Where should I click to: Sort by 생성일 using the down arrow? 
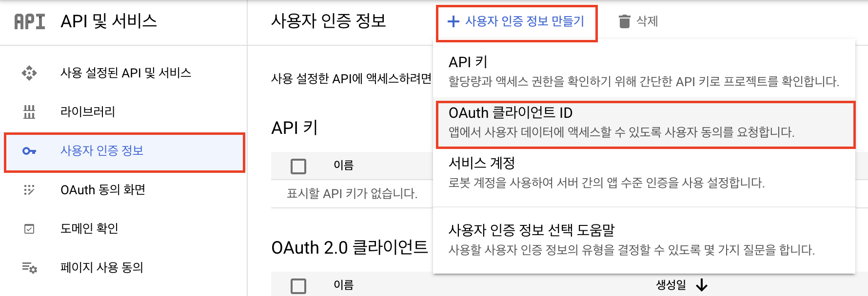click(x=702, y=285)
